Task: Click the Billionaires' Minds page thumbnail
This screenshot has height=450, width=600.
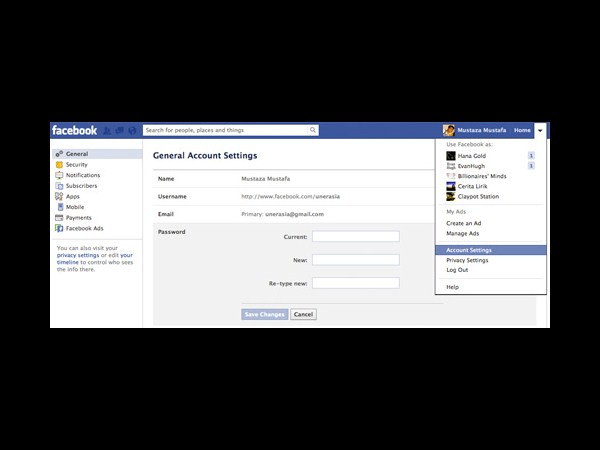Action: tap(451, 176)
